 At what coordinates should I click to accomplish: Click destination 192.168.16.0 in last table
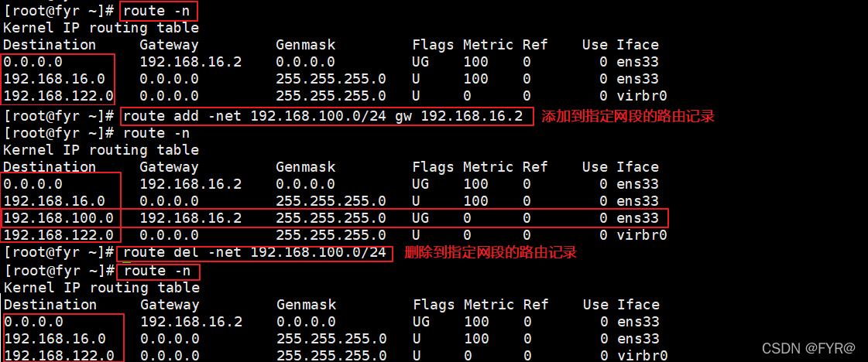pyautogui.click(x=55, y=339)
